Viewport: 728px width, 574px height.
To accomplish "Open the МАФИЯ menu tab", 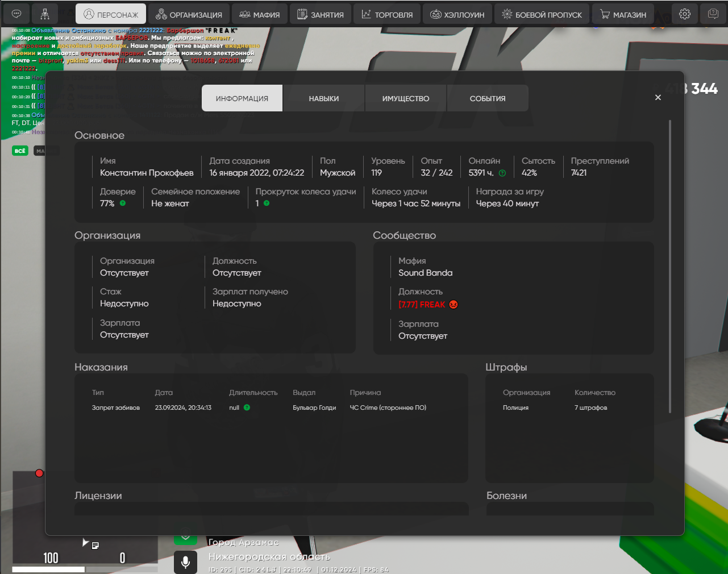I will (259, 14).
